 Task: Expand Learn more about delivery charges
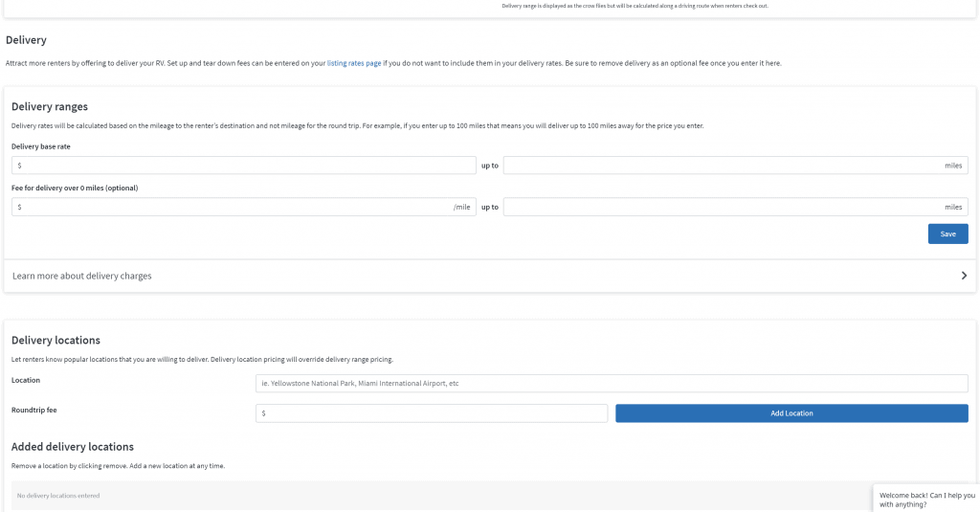point(489,276)
